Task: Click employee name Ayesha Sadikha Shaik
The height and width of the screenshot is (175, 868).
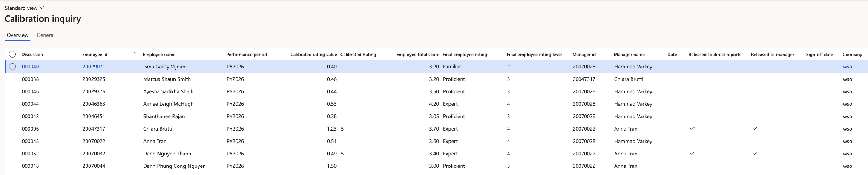Action: [168, 91]
